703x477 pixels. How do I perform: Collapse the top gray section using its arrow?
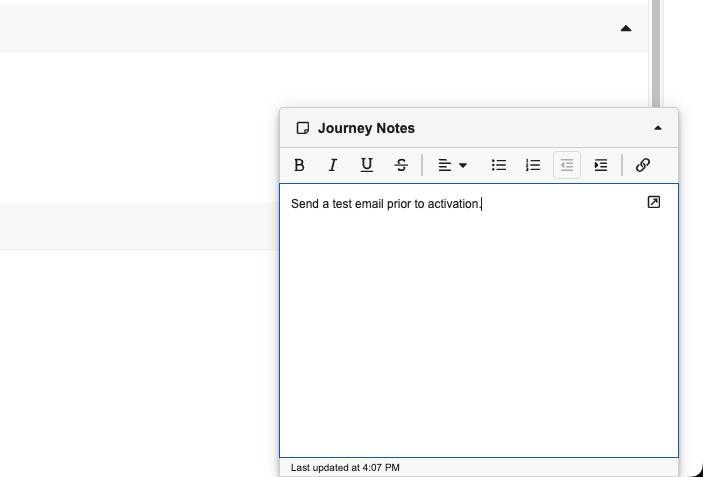pos(626,28)
